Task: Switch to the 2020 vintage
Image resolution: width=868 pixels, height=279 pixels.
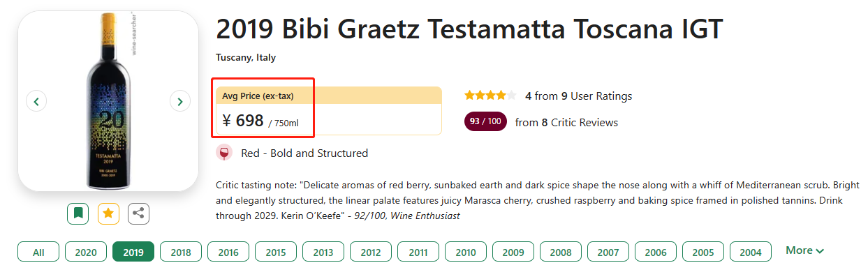Action: 86,252
